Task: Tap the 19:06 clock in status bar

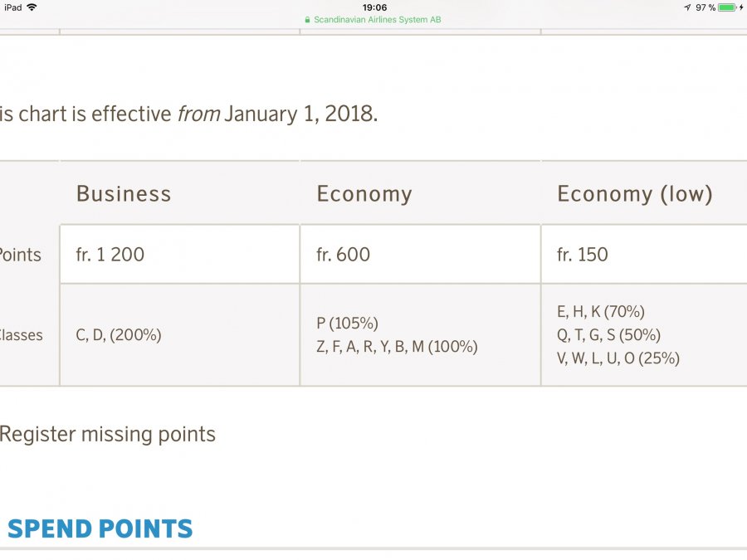Action: pyautogui.click(x=374, y=7)
